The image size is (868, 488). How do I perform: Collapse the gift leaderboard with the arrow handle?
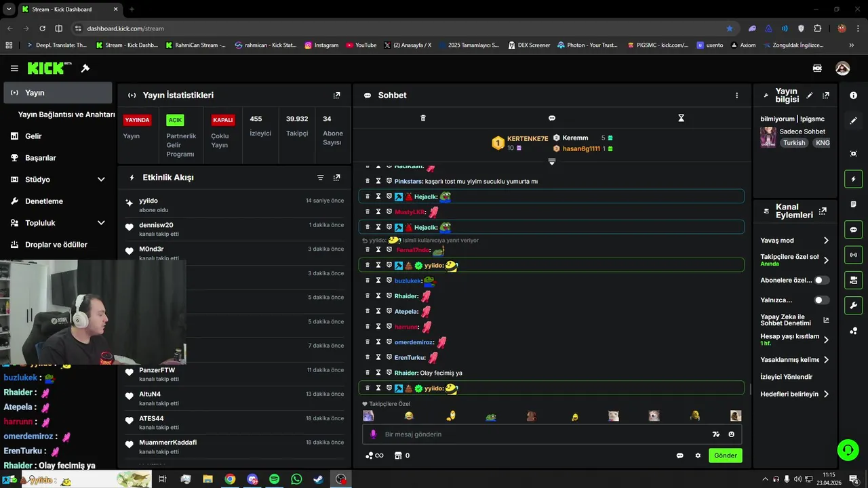click(x=551, y=161)
